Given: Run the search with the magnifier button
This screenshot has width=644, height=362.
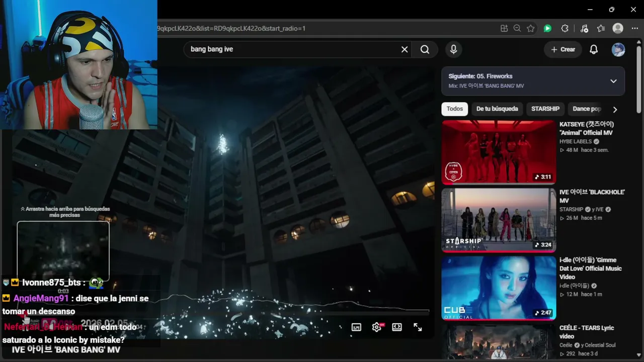Looking at the screenshot, I should [425, 49].
